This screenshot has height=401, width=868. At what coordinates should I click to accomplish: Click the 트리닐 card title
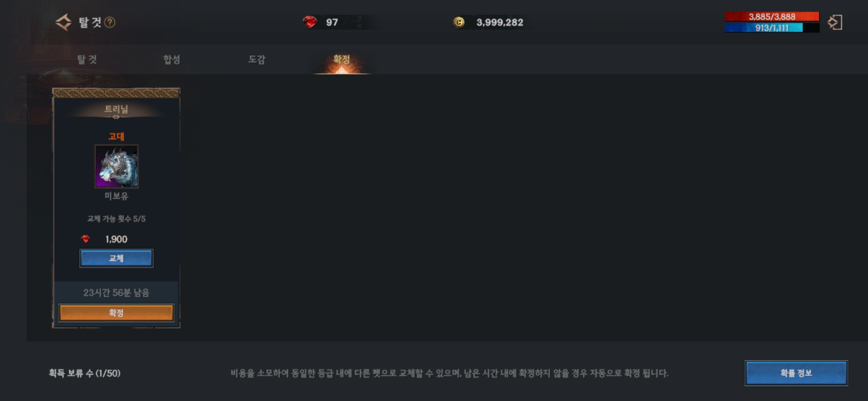click(x=116, y=109)
